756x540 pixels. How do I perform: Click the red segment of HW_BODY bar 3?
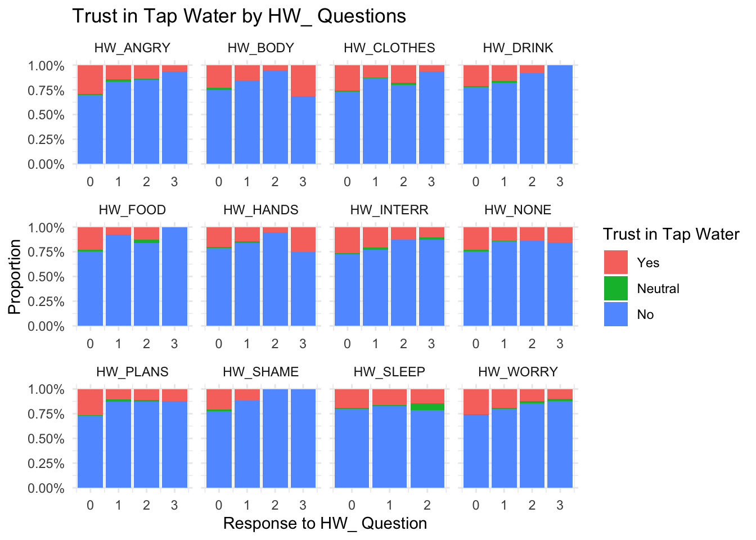(x=303, y=80)
